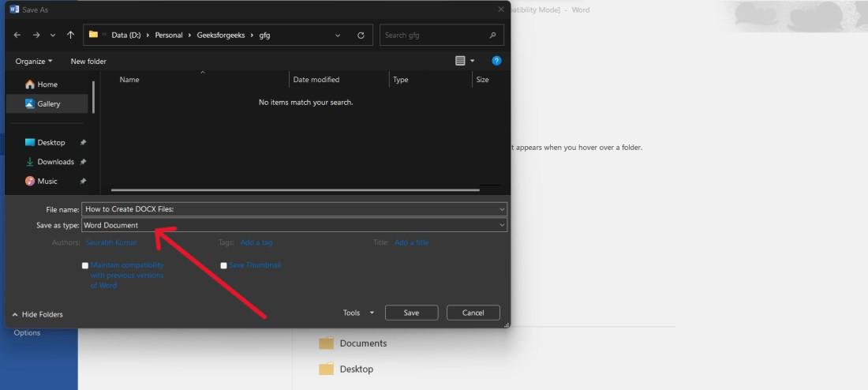Open Documents folder in Word window
868x390 pixels.
354,343
